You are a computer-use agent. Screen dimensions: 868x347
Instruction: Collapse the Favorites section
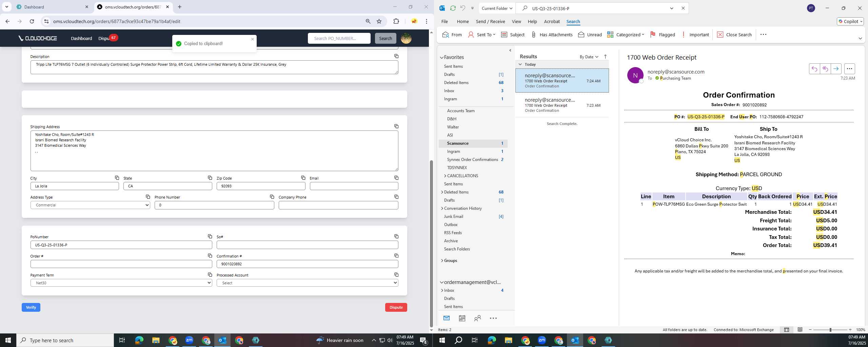click(442, 58)
